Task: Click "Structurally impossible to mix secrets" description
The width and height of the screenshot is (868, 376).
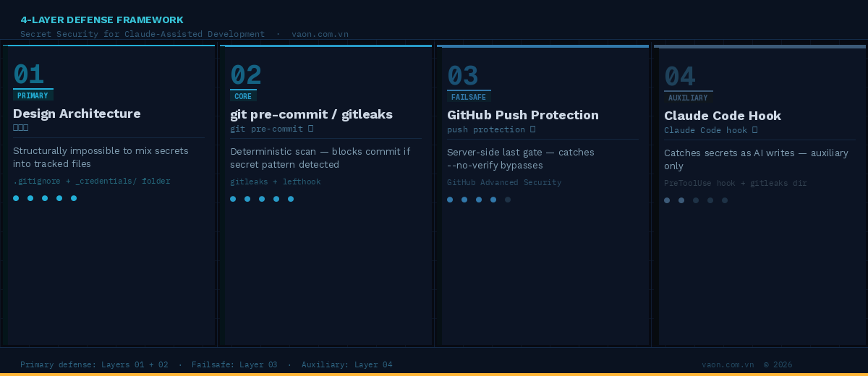Action: tap(101, 157)
